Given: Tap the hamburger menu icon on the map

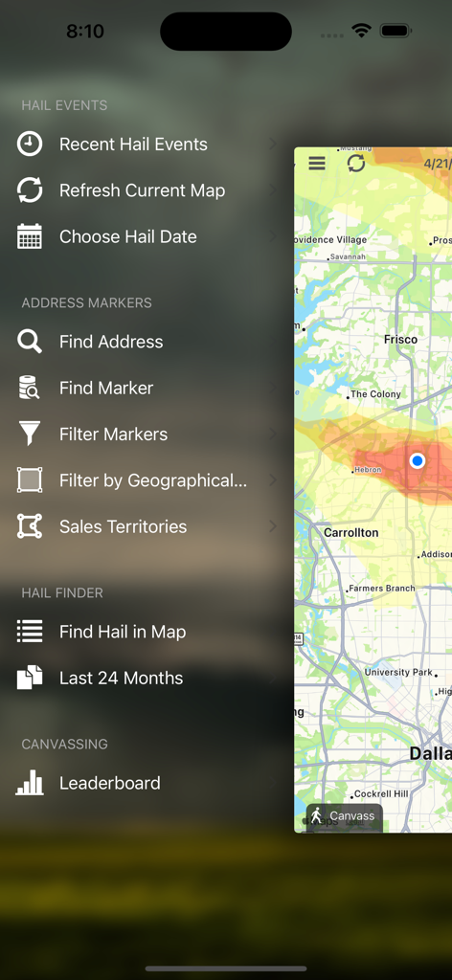Looking at the screenshot, I should click(317, 163).
